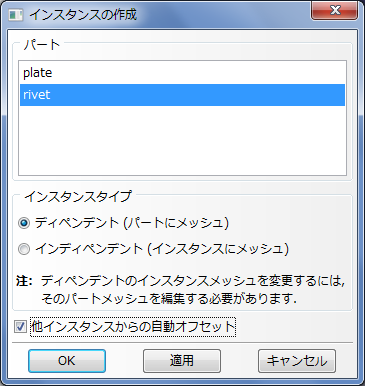Click the bold 注: label
The image size is (365, 386).
(x=24, y=281)
